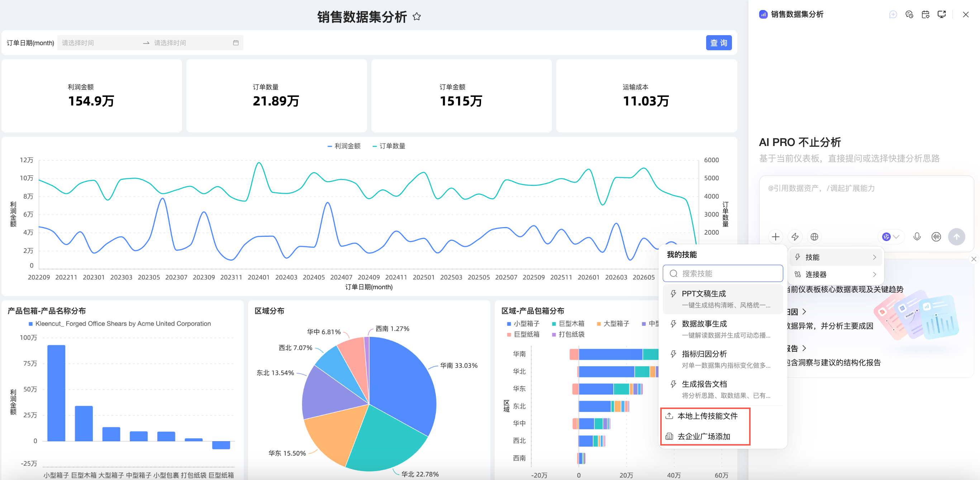Image resolution: width=980 pixels, height=480 pixels.
Task: Click the 查询 button
Action: coord(719,43)
